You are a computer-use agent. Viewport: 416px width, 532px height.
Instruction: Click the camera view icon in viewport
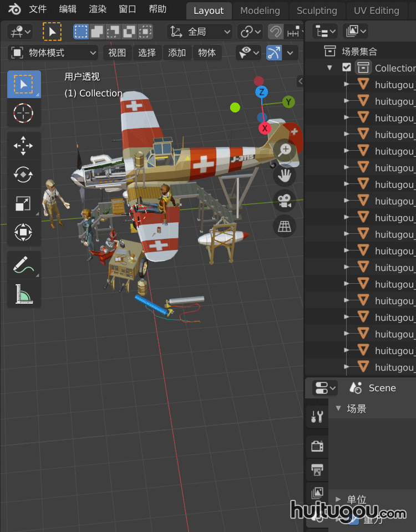pos(285,201)
